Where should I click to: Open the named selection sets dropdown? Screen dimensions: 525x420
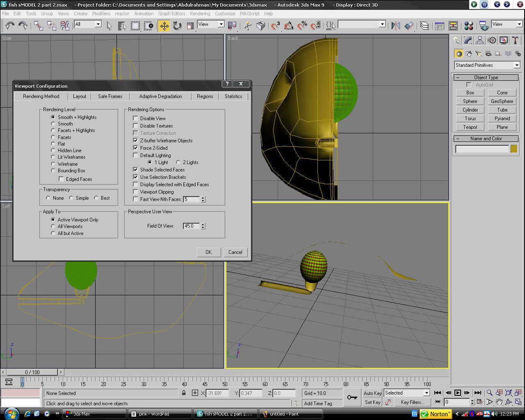[361, 24]
